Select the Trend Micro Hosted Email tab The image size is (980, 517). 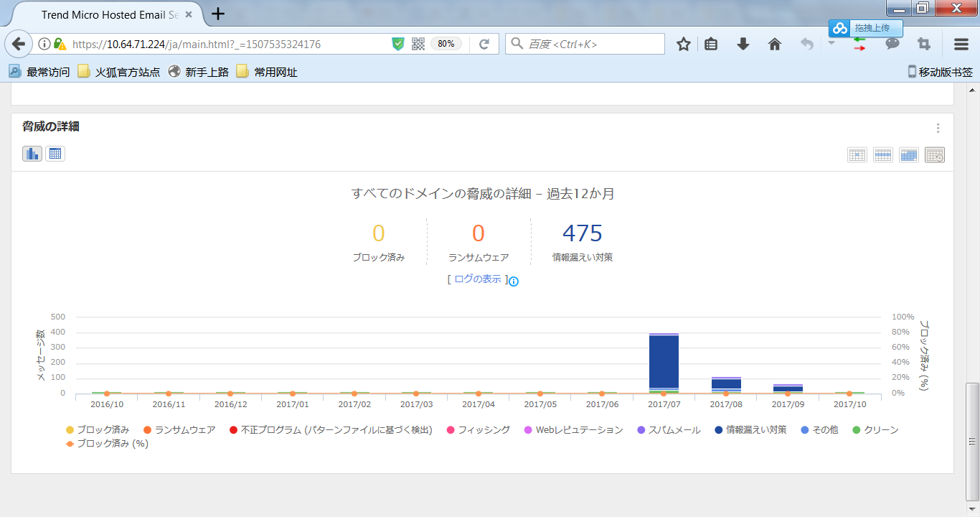[x=108, y=14]
